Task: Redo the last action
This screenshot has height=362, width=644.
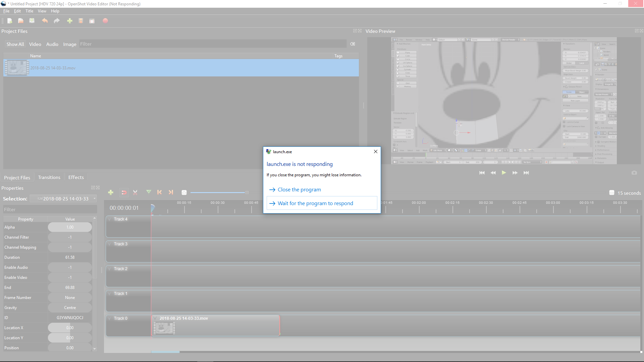Action: pos(56,21)
